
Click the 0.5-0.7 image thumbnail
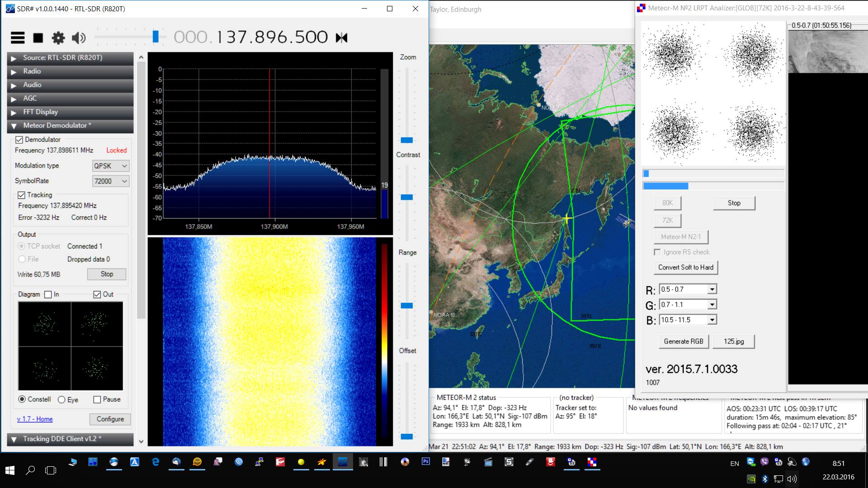(827, 51)
